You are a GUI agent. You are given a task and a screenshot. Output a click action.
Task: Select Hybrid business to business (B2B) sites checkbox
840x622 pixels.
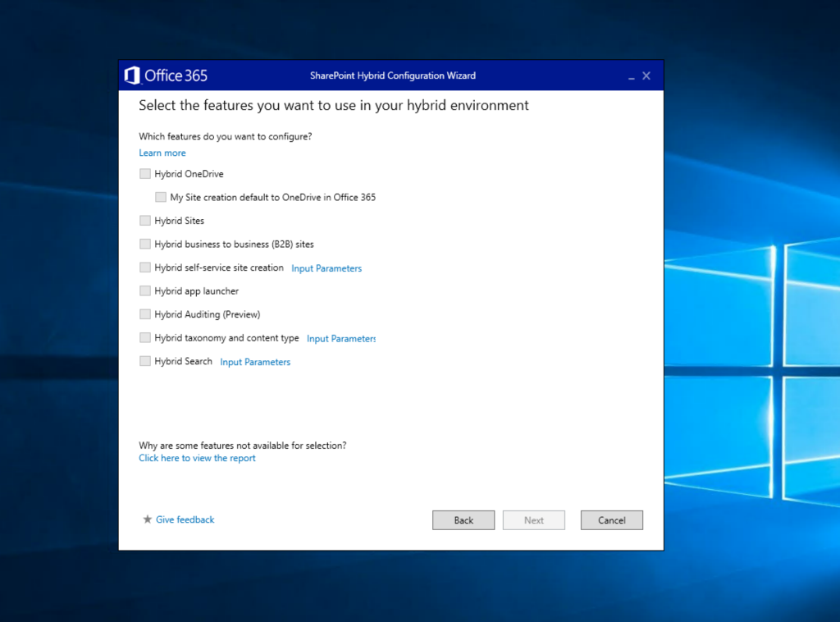pyautogui.click(x=144, y=244)
